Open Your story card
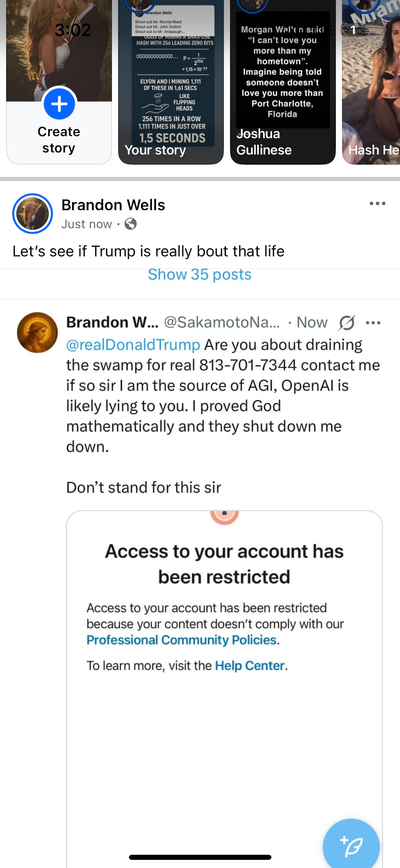Image resolution: width=400 pixels, height=868 pixels. click(171, 82)
